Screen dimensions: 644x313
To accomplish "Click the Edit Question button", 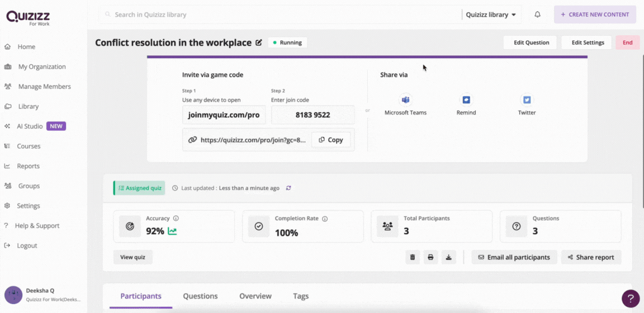I will 530,42.
